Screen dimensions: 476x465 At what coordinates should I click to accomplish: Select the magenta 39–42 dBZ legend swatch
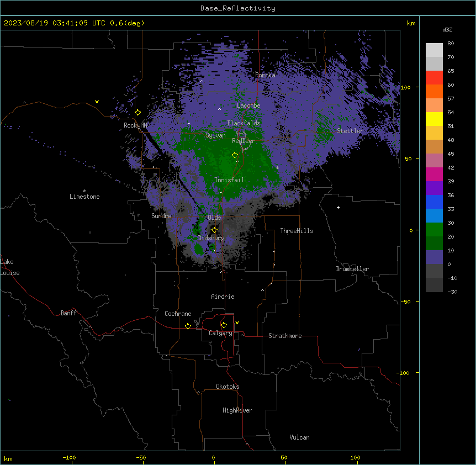point(434,174)
